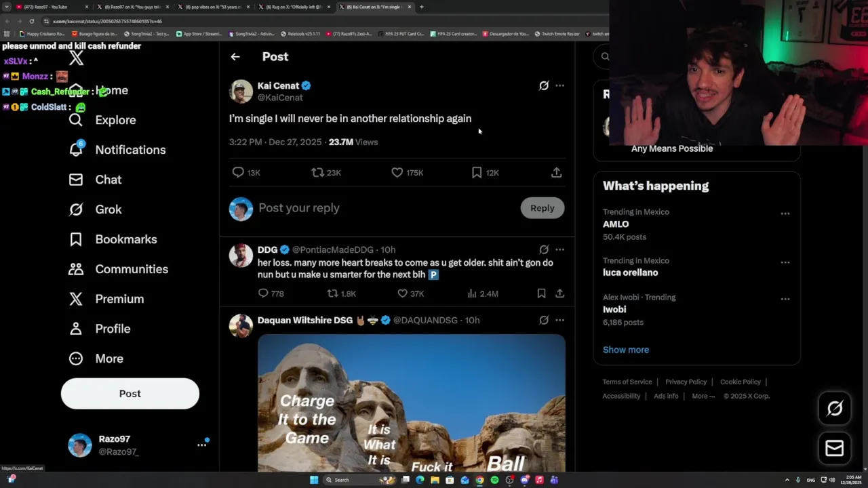Like DDG's comment with heart icon
Screen dimensions: 868x488
click(403, 293)
